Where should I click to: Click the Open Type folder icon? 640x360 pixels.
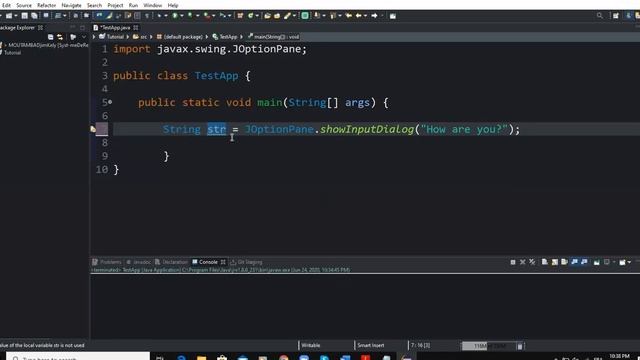click(267, 16)
